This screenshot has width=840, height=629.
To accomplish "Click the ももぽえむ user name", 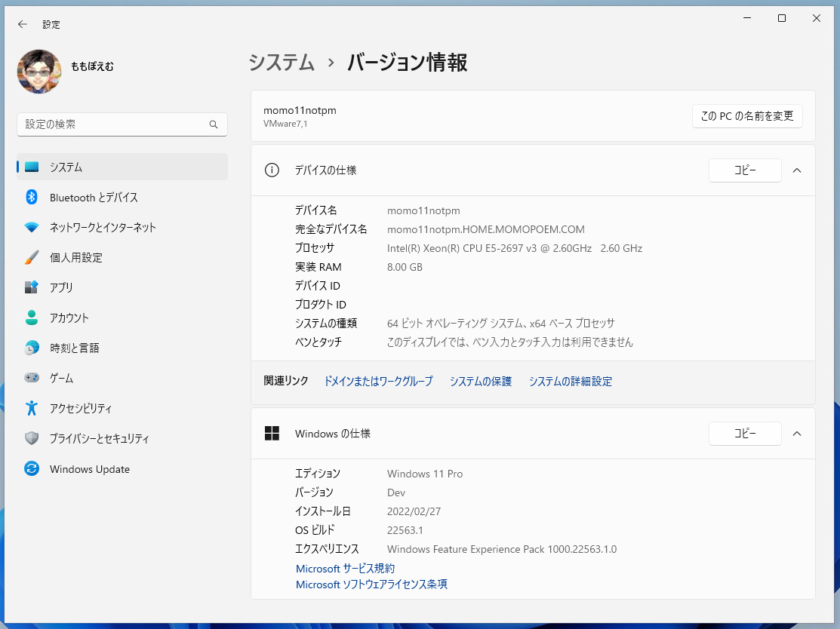I will [x=92, y=66].
